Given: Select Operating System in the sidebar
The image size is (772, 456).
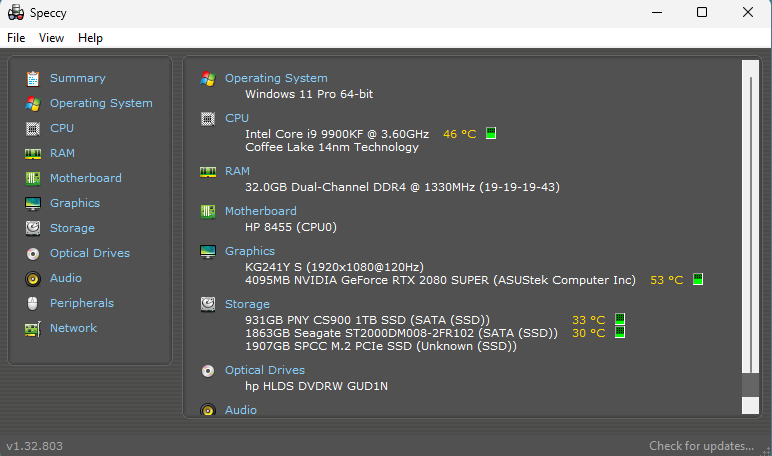Looking at the screenshot, I should tap(101, 103).
